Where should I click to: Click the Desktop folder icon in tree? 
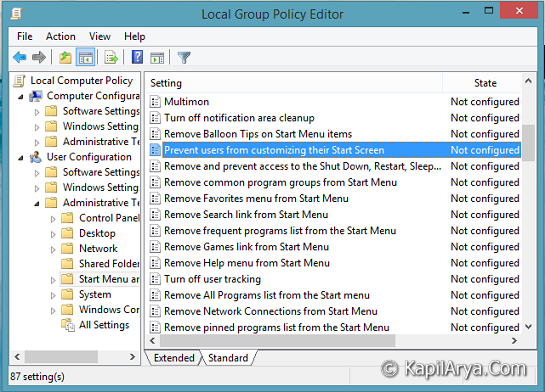pos(67,233)
